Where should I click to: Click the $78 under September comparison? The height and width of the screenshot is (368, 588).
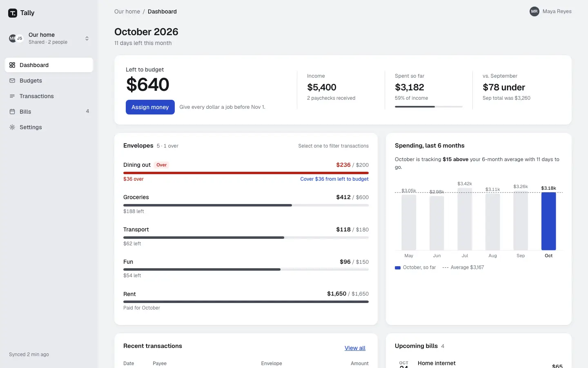click(504, 87)
